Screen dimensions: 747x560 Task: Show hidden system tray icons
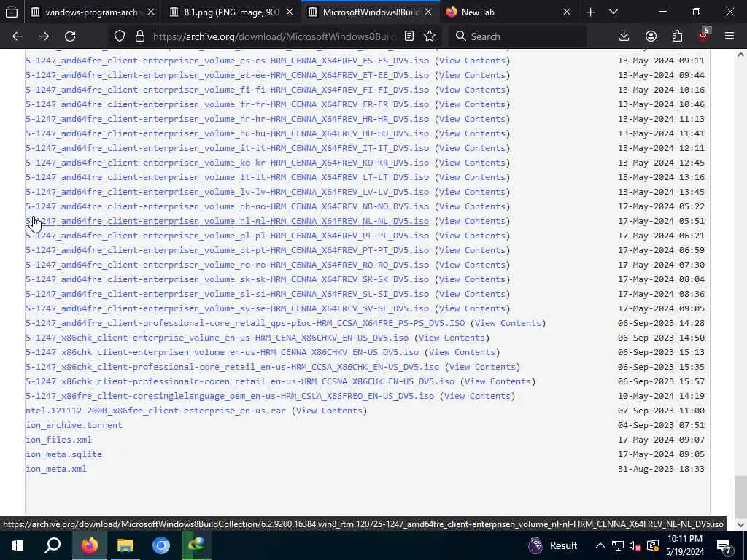600,545
